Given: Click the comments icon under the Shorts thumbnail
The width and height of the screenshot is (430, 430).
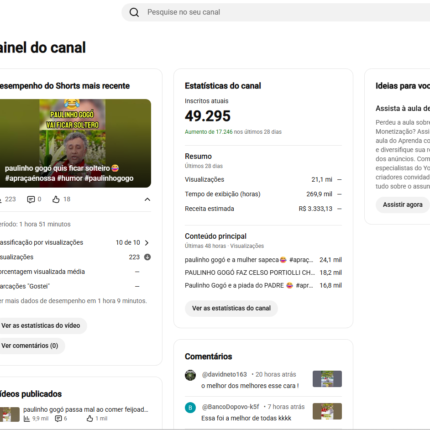Looking at the screenshot, I should pyautogui.click(x=31, y=199).
